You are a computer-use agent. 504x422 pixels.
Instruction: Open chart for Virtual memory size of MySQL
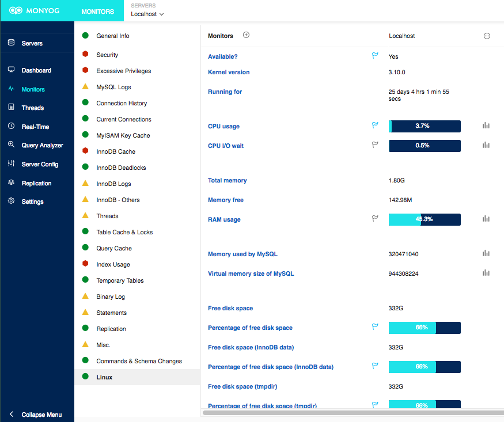pyautogui.click(x=486, y=273)
